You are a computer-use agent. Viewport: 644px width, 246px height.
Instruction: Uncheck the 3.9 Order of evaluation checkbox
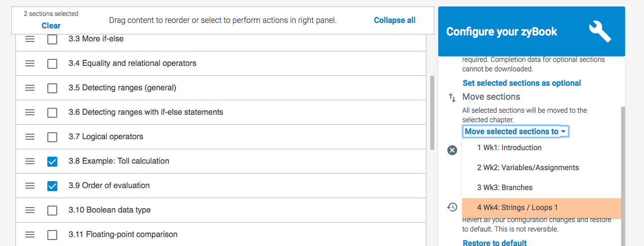[x=52, y=186]
